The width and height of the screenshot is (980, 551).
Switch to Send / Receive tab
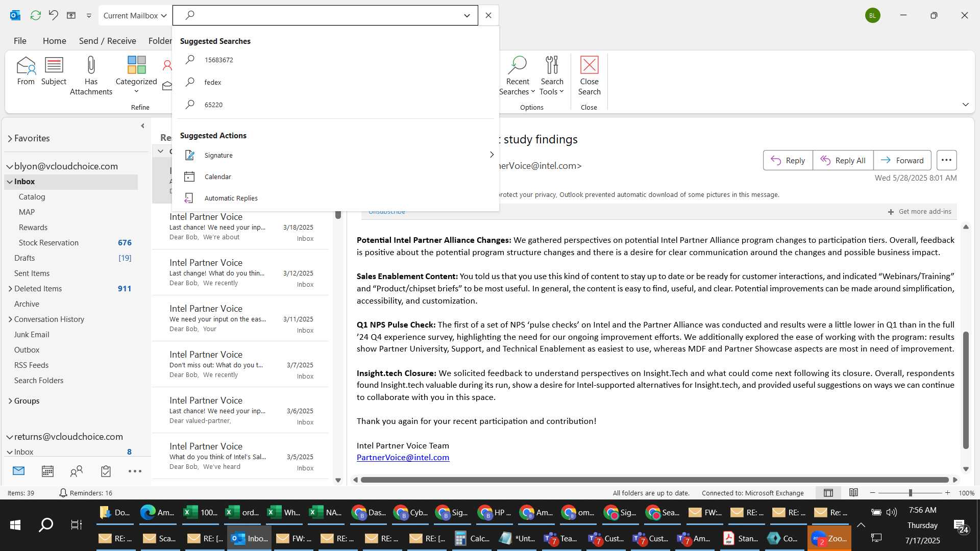(x=107, y=41)
